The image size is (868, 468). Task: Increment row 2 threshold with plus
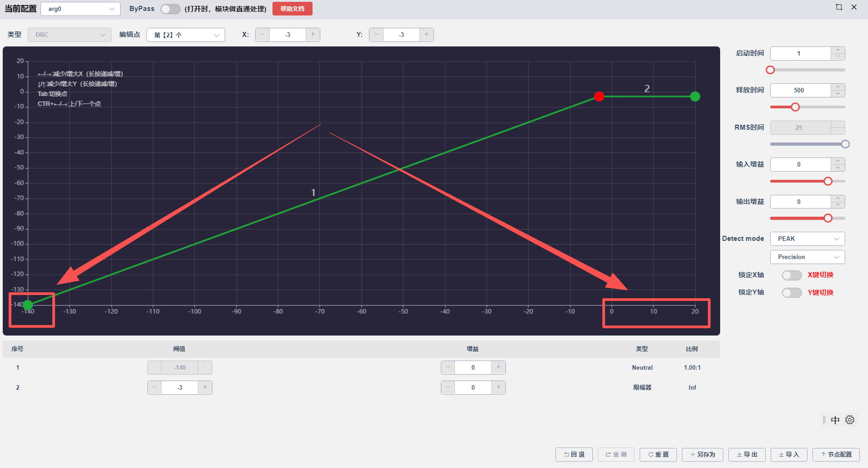point(205,387)
